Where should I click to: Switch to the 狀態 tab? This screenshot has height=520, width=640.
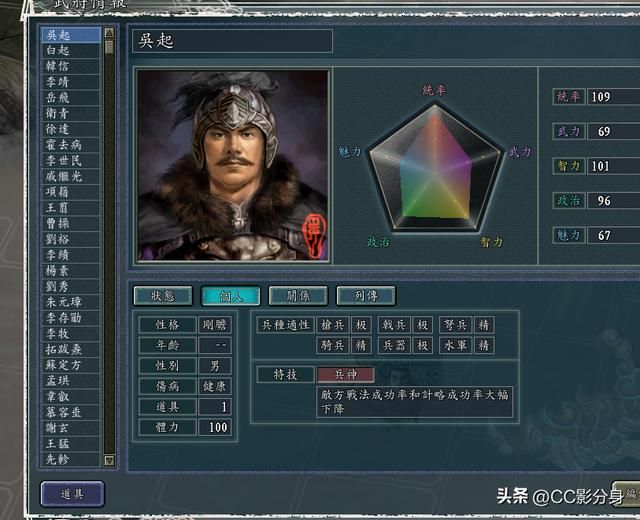(163, 296)
